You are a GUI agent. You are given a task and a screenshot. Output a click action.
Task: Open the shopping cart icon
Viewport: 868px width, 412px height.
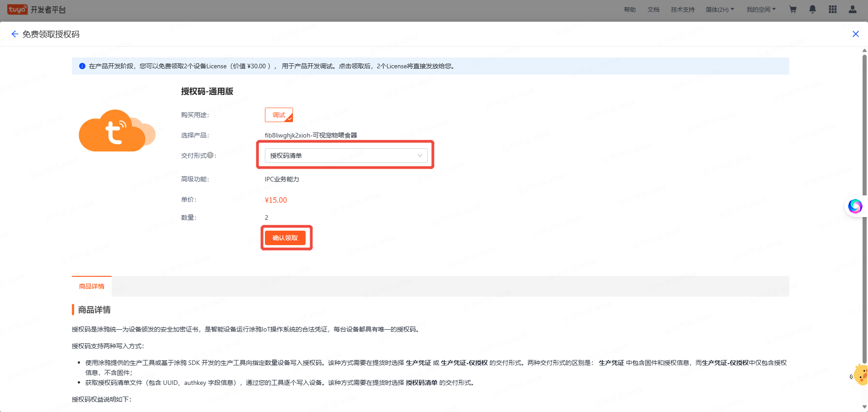click(x=793, y=9)
